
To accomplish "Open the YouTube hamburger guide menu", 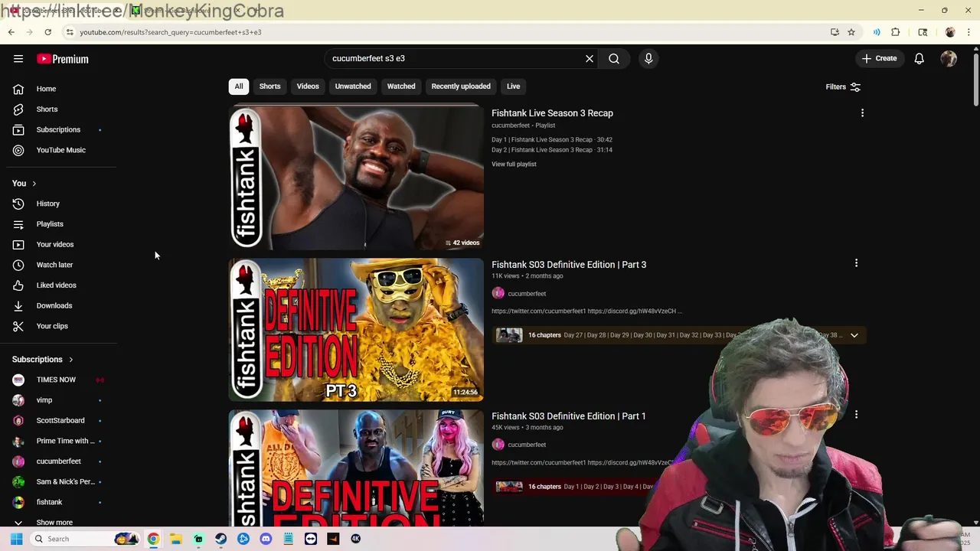I will [18, 59].
